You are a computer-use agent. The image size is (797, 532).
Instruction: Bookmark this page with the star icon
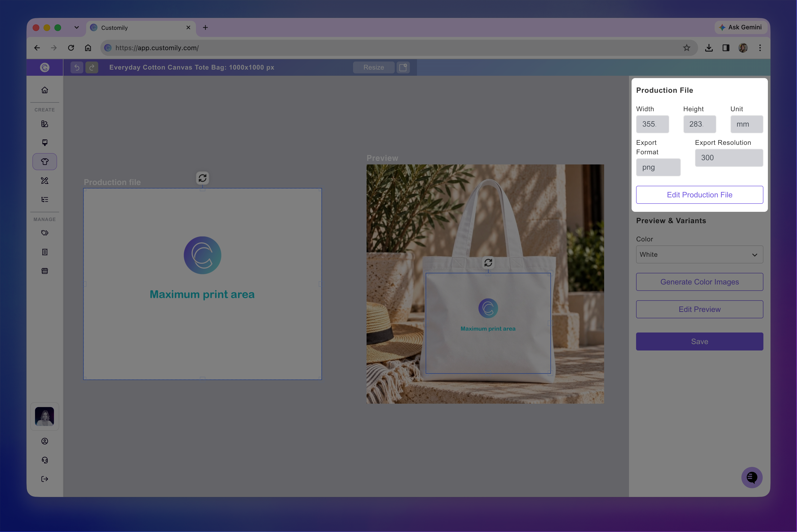[687, 48]
